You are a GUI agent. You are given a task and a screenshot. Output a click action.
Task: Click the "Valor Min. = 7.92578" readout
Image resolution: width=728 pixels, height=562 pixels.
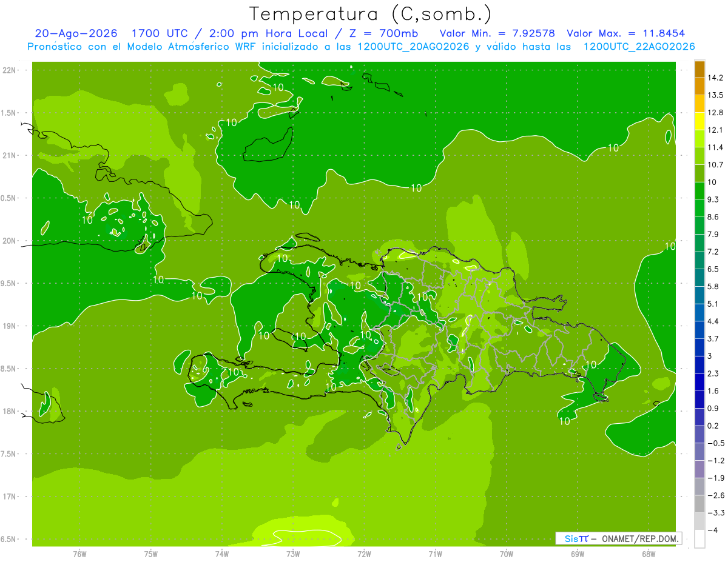497,33
